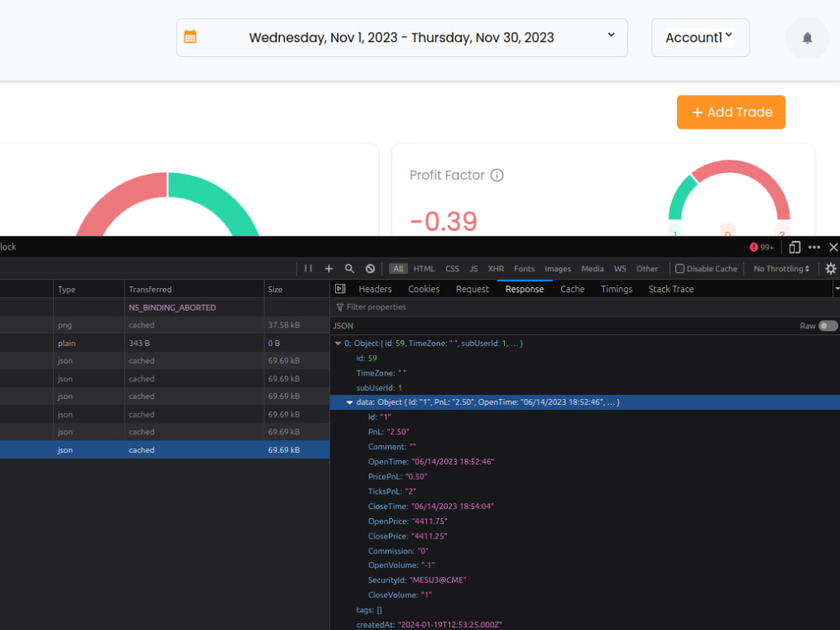Click the red-green donut chart on left card
The height and width of the screenshot is (630, 840).
(x=167, y=204)
